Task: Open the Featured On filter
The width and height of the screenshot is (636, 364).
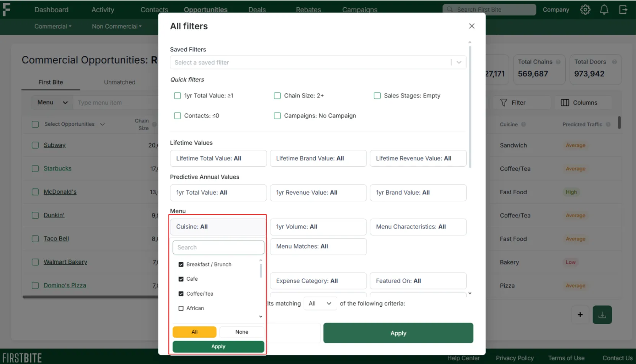Action: pos(418,281)
